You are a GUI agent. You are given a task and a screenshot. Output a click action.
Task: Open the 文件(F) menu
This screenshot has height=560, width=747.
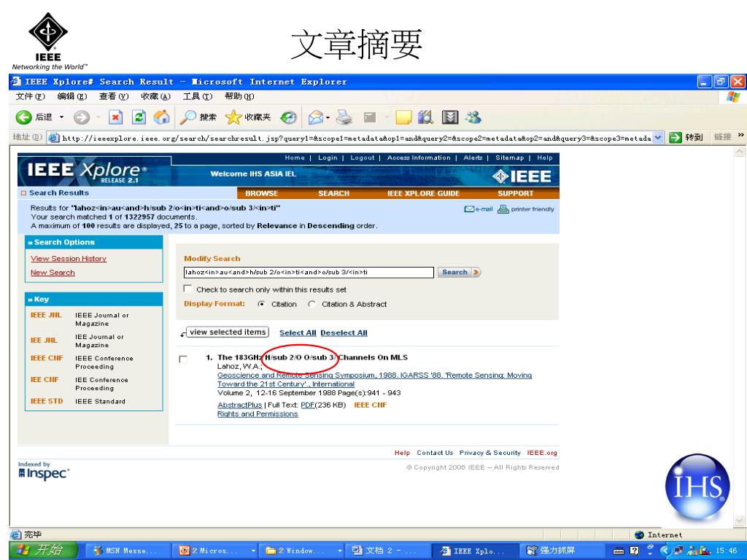(30, 96)
